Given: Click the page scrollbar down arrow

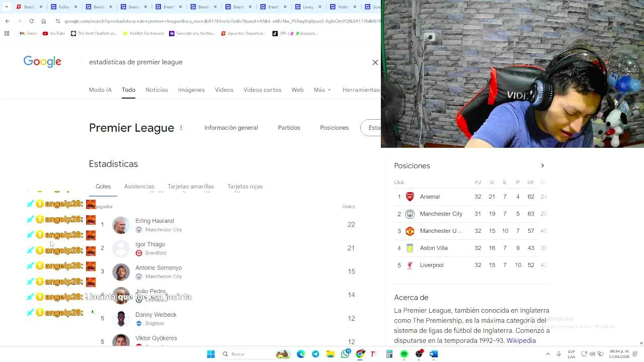Looking at the screenshot, I should pos(641,343).
